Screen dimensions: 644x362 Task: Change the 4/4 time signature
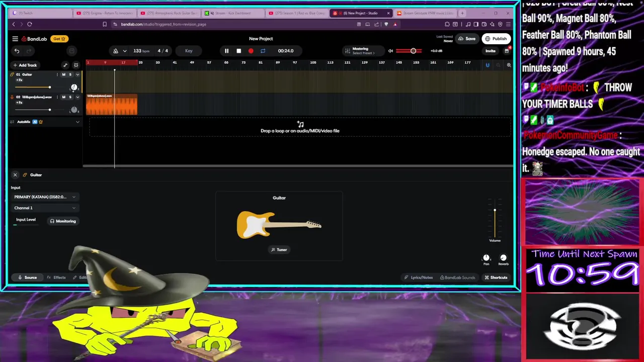[163, 51]
